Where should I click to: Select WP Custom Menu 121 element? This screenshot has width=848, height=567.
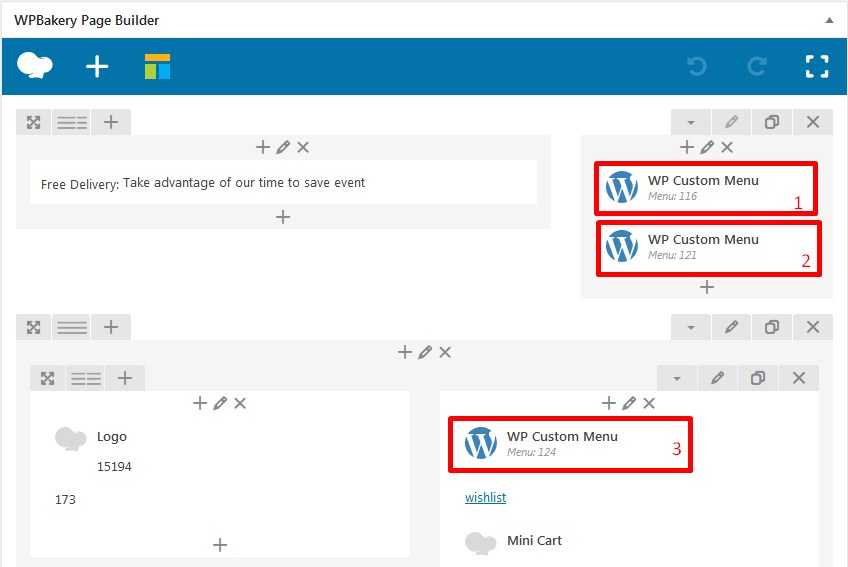[x=708, y=248]
